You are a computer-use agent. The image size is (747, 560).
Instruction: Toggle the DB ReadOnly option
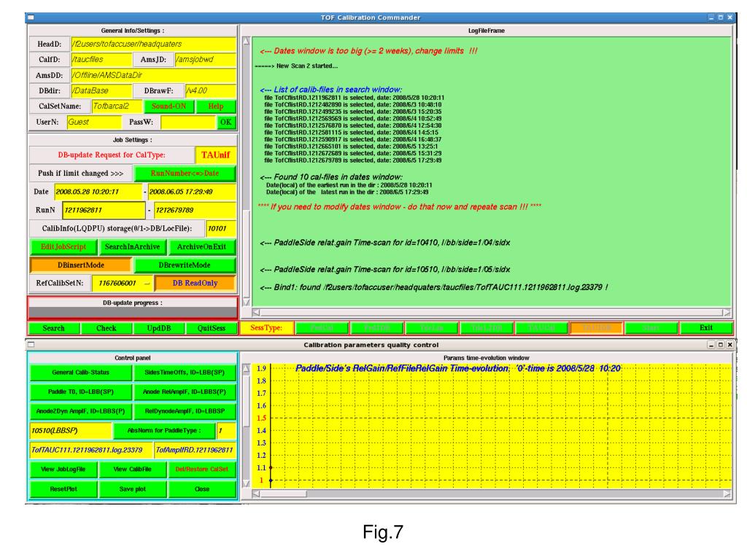tap(194, 283)
